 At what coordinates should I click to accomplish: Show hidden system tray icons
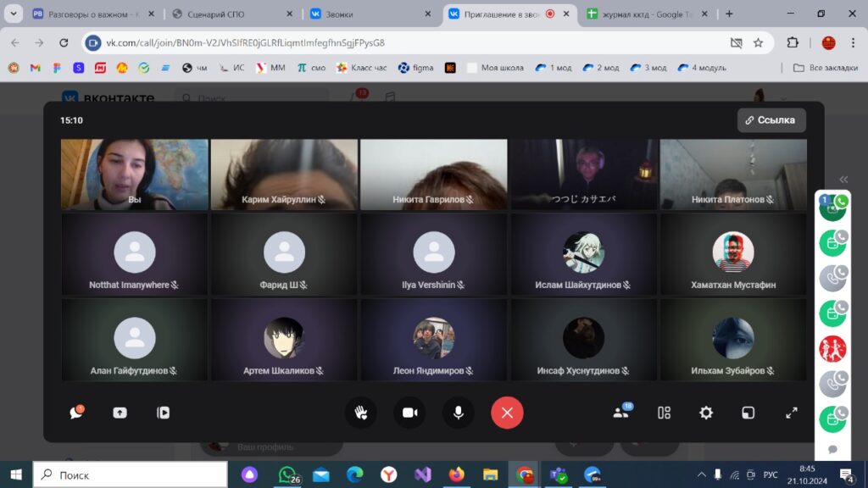(701, 474)
